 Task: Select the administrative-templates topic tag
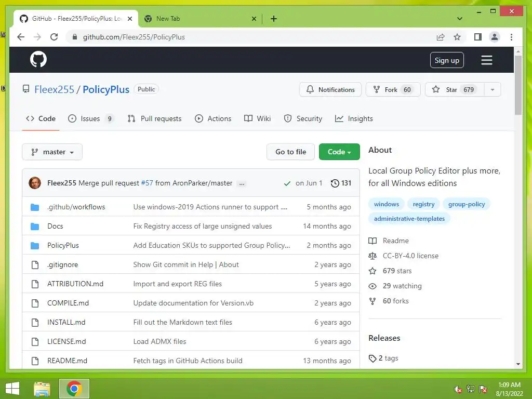pos(409,219)
